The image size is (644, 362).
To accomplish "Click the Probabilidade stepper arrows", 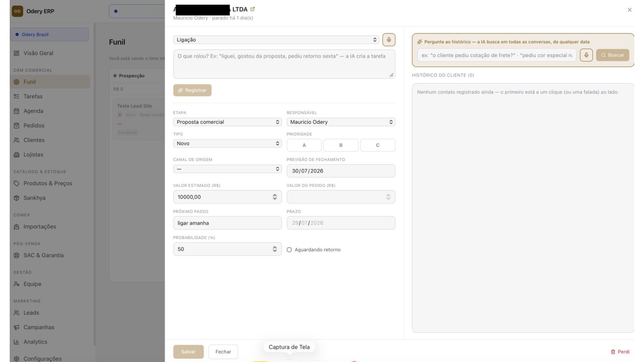I will (275, 249).
